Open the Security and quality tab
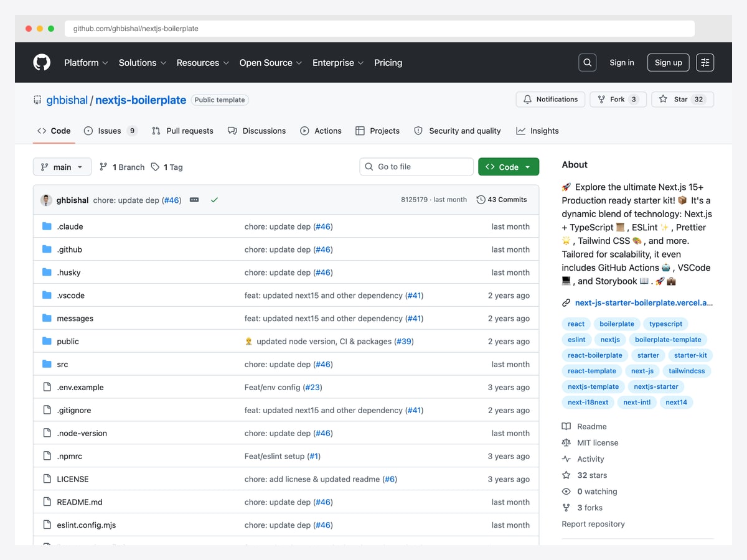 coord(458,131)
